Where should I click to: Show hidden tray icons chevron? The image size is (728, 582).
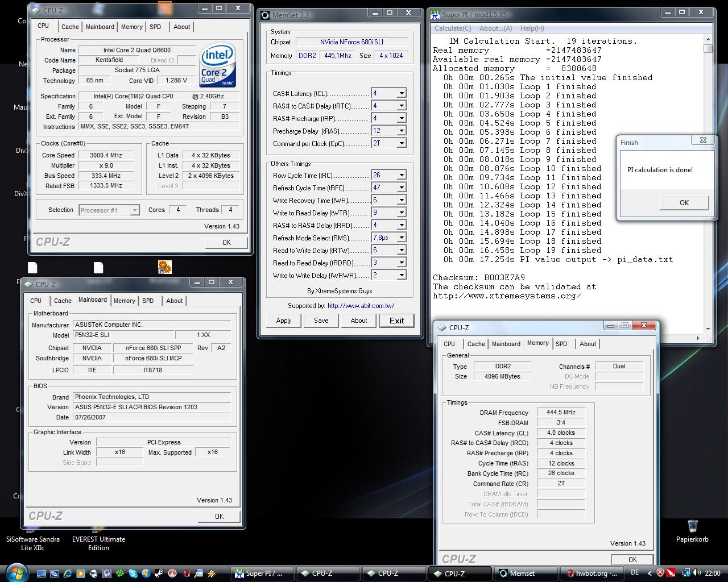click(650, 573)
